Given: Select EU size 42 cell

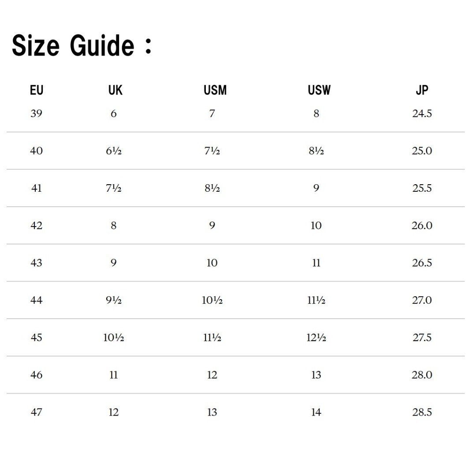Looking at the screenshot, I should [36, 226].
